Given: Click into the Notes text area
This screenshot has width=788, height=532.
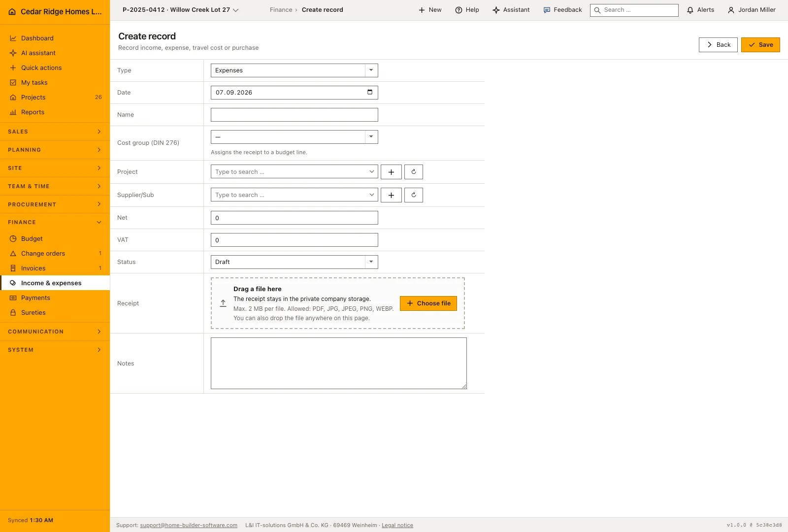Looking at the screenshot, I should coord(339,364).
